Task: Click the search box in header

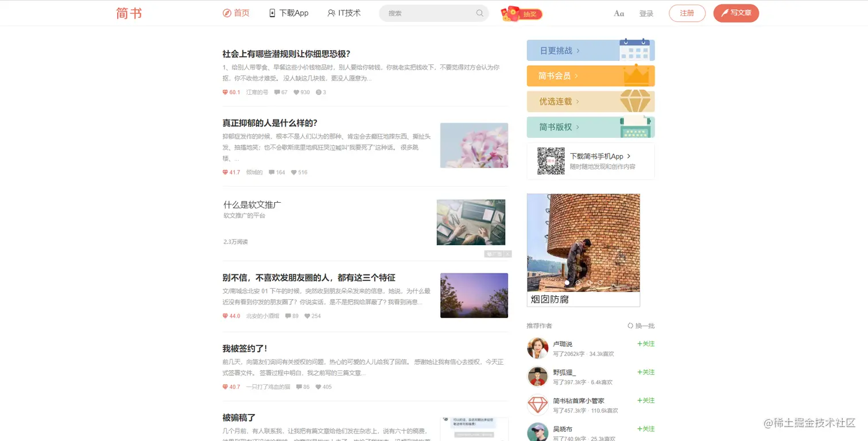Action: pyautogui.click(x=433, y=13)
